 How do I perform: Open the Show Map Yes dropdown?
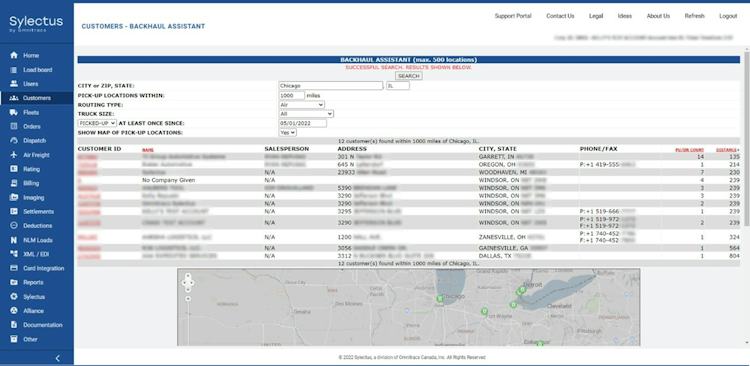tap(287, 133)
